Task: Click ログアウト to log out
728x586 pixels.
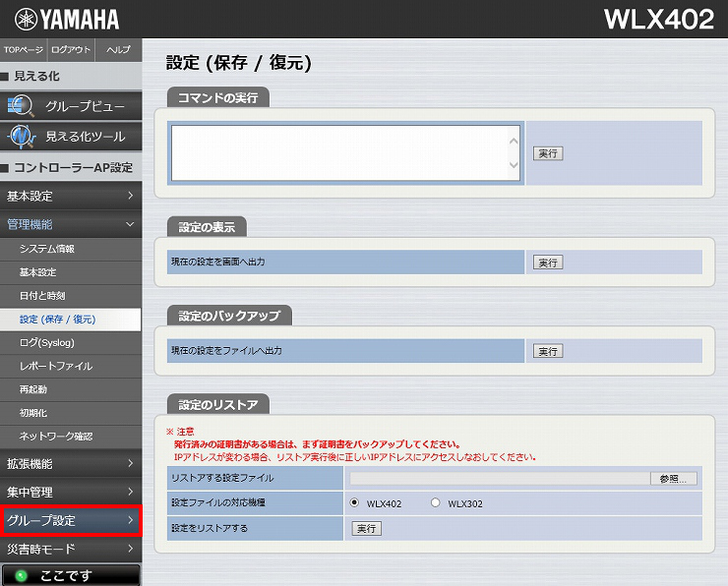Action: click(71, 49)
